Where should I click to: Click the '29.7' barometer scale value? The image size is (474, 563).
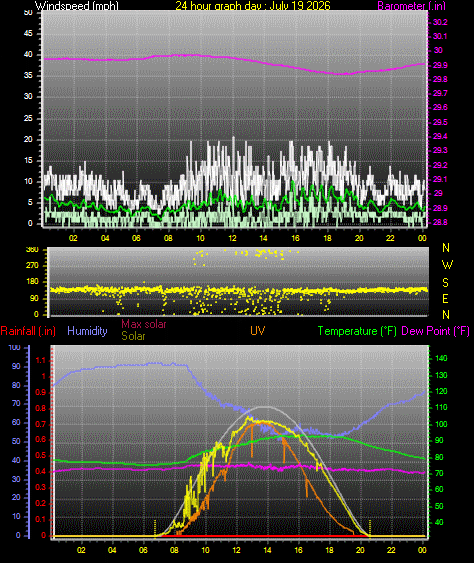[440, 93]
